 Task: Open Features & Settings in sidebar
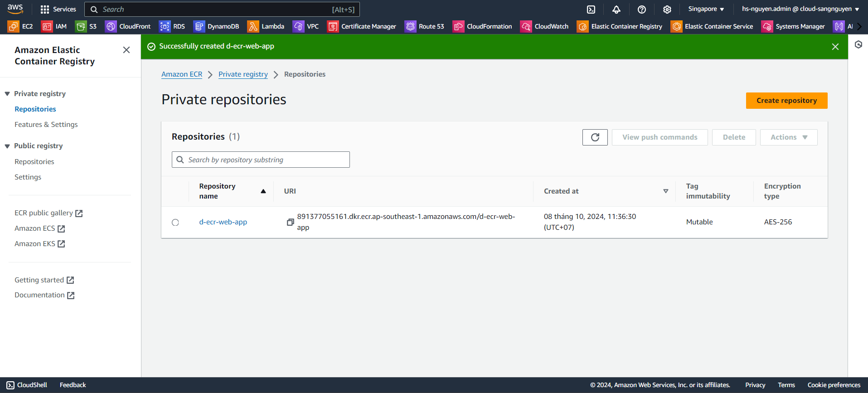[x=46, y=125]
